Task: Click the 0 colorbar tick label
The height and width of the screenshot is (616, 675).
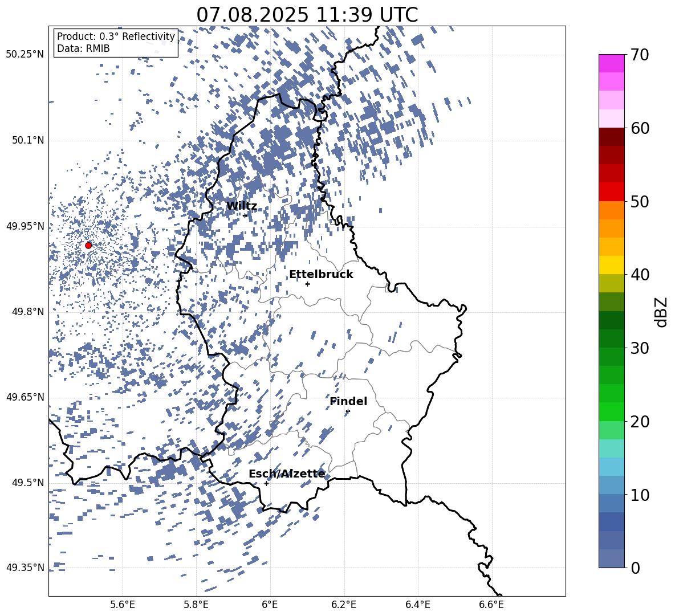Action: (636, 568)
